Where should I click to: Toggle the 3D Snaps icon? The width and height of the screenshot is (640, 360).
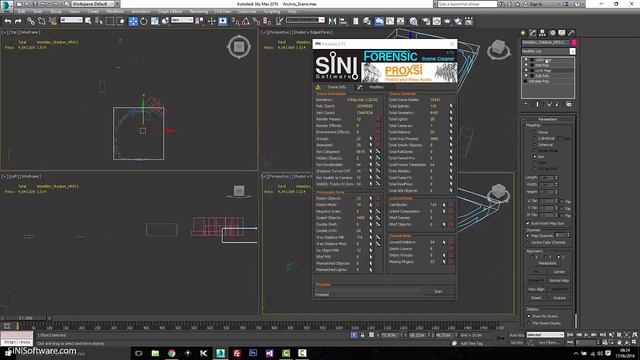click(x=236, y=21)
